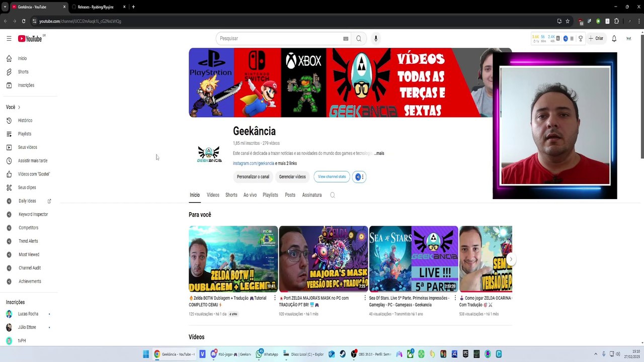The image size is (644, 362).
Task: Open Lucas Rocha subscription
Action: point(29,314)
